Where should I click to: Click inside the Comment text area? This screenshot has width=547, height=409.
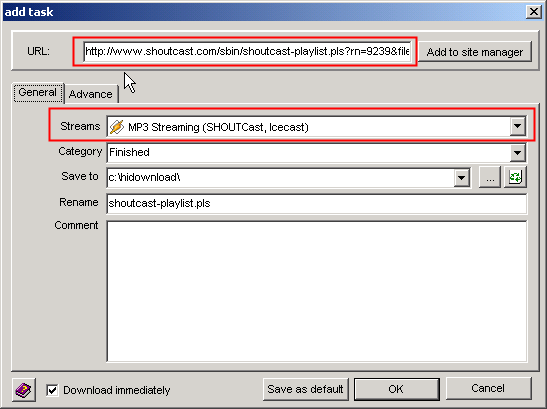pyautogui.click(x=317, y=291)
